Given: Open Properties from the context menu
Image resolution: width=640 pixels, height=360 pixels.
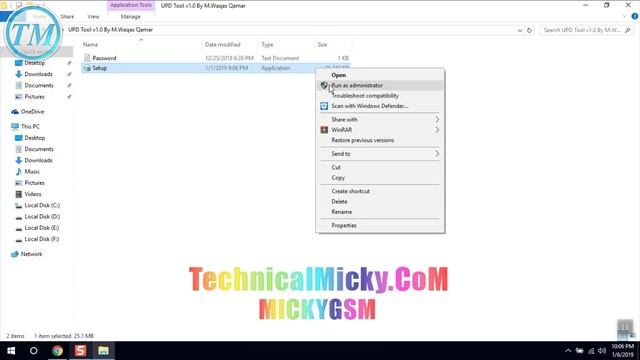Looking at the screenshot, I should pyautogui.click(x=380, y=225).
